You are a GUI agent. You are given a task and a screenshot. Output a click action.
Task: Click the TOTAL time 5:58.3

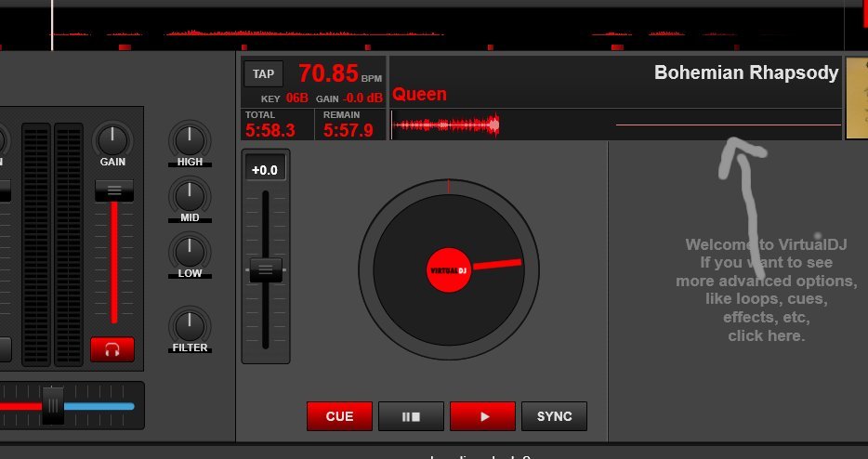pos(270,131)
